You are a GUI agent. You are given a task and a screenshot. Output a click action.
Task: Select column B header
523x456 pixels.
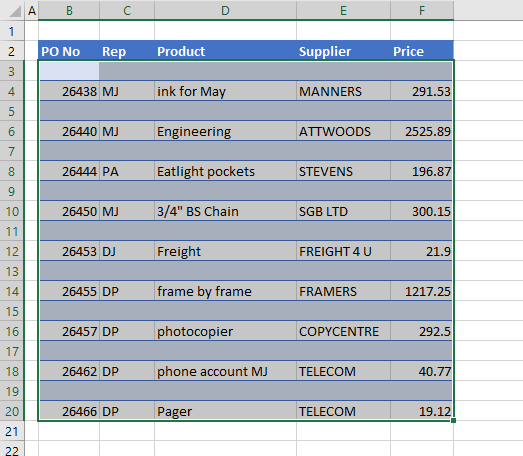click(x=69, y=11)
